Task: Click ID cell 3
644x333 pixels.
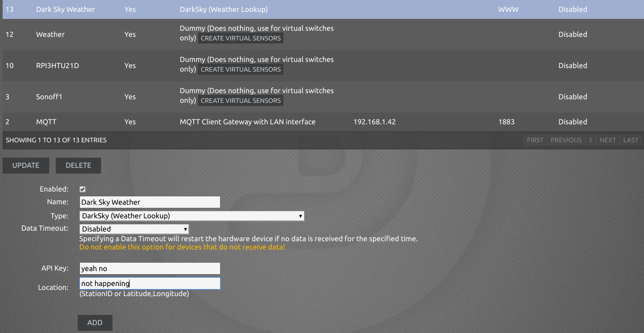Action: (x=7, y=97)
